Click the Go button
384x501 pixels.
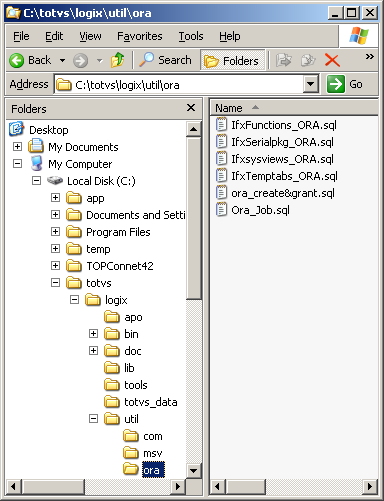pyautogui.click(x=346, y=84)
